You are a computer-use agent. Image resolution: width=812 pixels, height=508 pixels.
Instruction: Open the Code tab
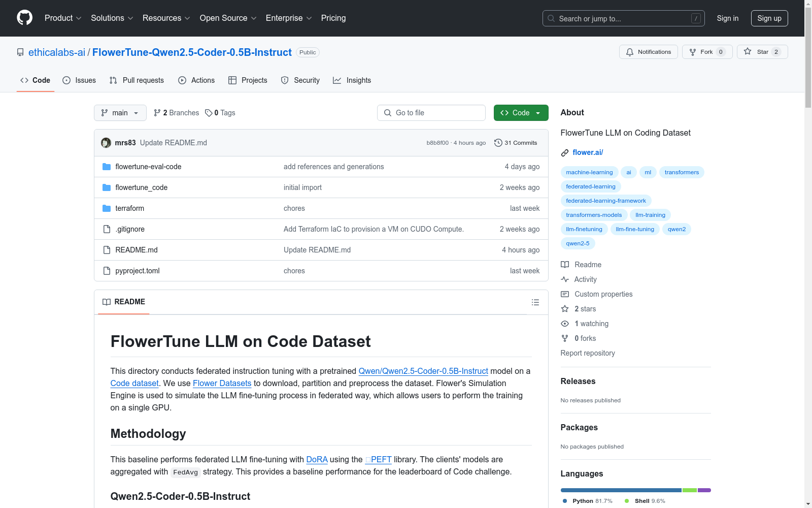pyautogui.click(x=36, y=80)
